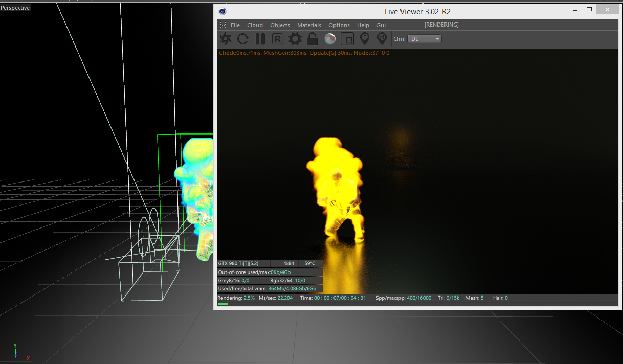
Task: Open the Options menu
Action: point(339,25)
